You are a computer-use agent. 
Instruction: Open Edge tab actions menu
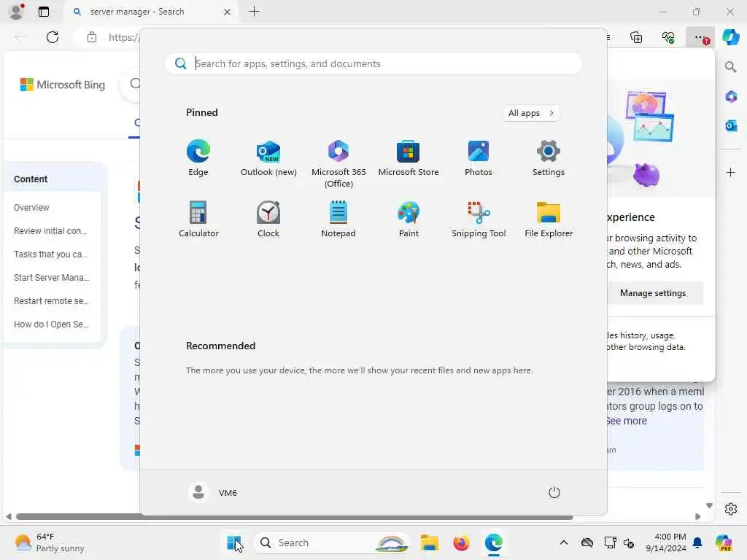point(43,12)
